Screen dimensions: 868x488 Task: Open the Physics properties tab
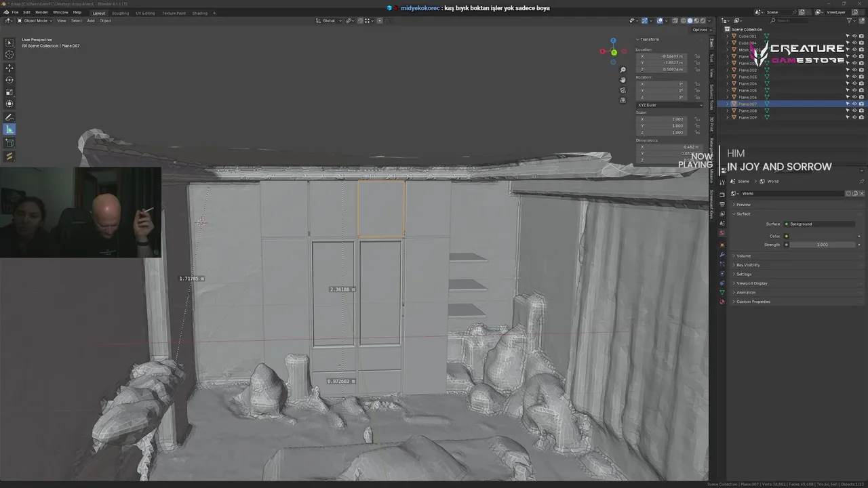point(722,274)
